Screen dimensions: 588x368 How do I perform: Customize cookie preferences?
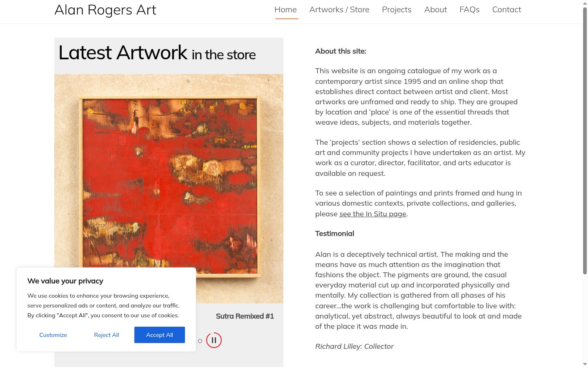(53, 335)
